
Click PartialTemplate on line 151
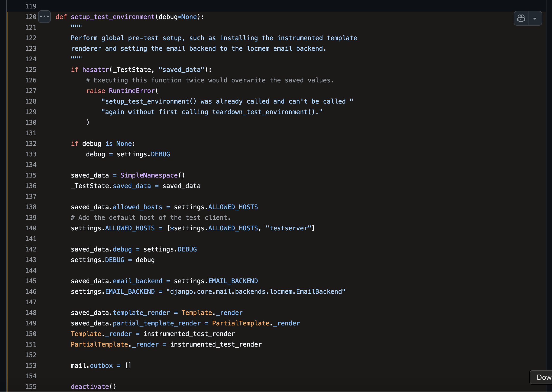[99, 344]
